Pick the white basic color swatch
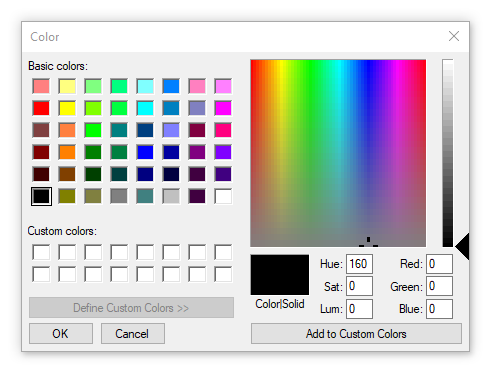Viewport: 498px width, 377px height. [x=223, y=196]
